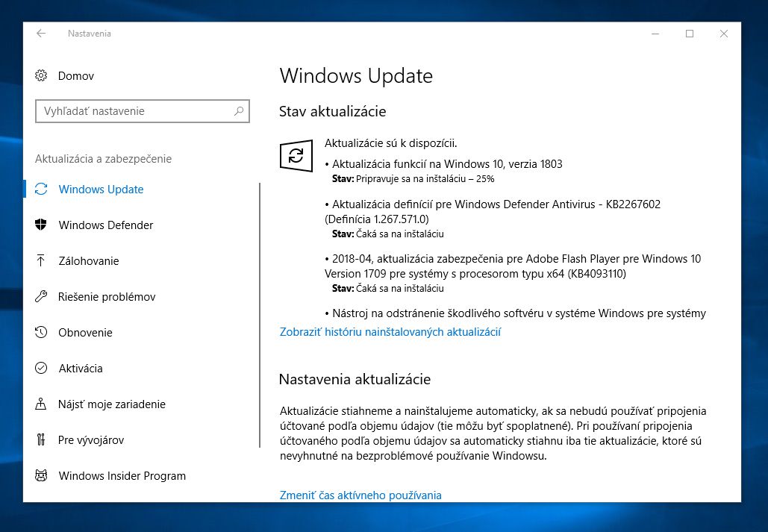Open Windows Insider Program page

122,475
